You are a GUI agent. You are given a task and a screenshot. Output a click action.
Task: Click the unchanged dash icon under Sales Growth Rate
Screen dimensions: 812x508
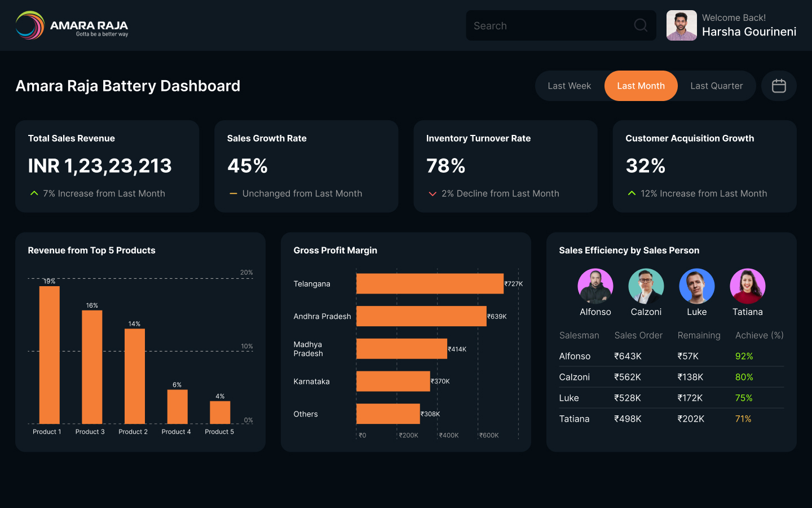click(x=233, y=194)
